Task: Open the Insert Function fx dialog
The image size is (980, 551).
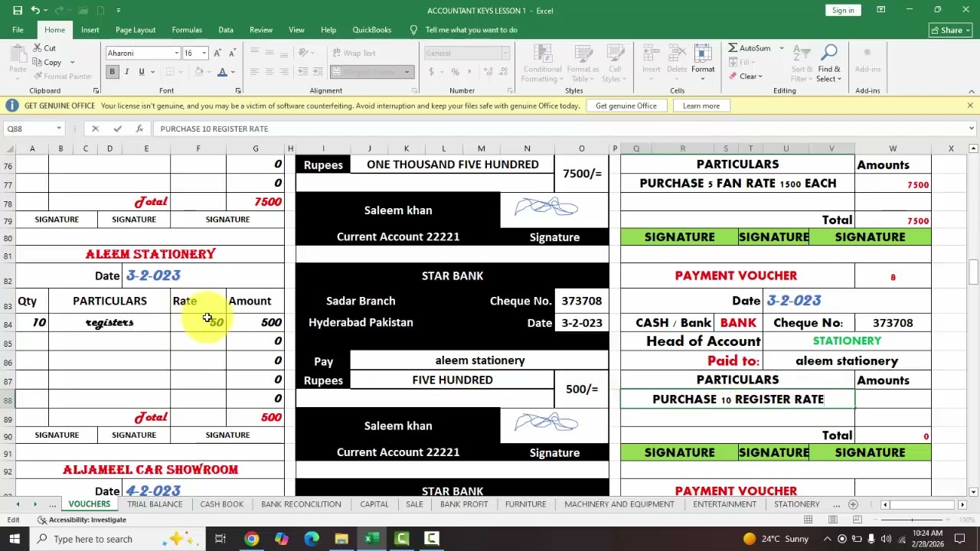Action: [139, 129]
